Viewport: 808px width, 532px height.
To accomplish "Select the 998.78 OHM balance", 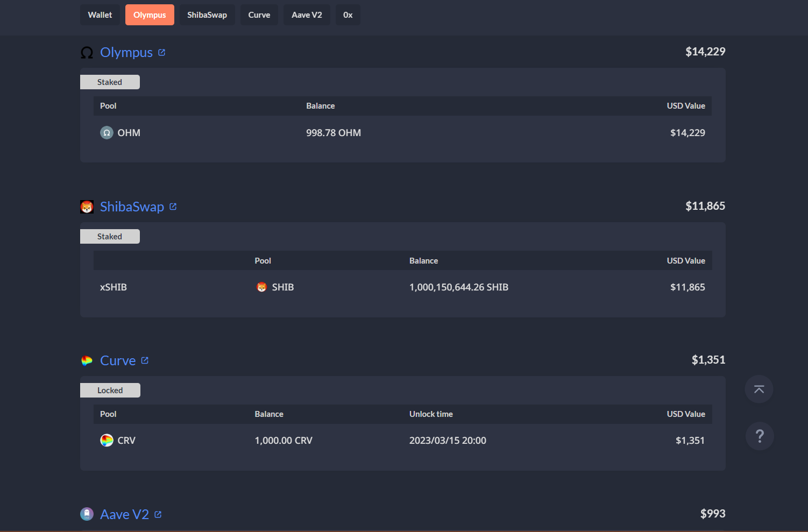I will [x=334, y=133].
